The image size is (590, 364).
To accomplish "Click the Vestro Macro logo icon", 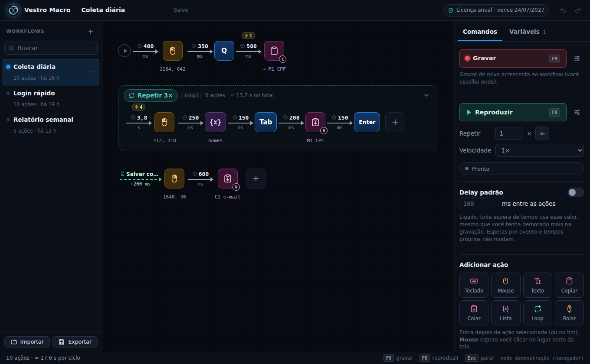I will pos(13,10).
